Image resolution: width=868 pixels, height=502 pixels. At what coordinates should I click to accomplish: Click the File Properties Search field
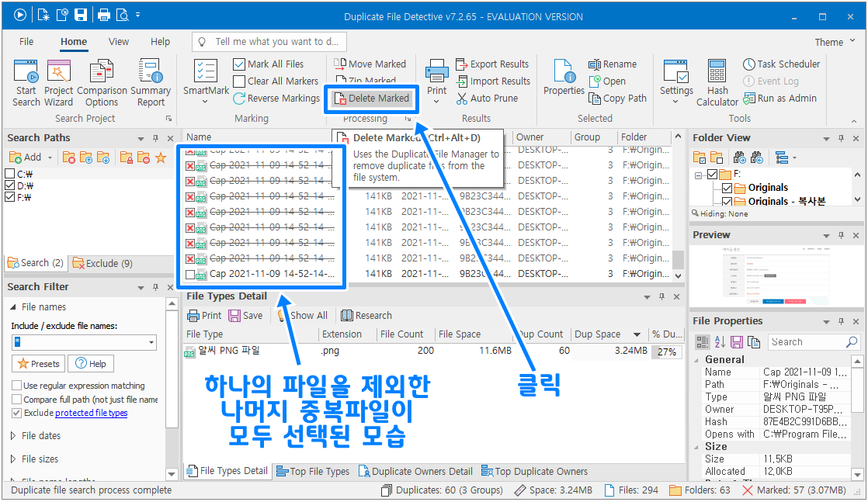coord(813,342)
